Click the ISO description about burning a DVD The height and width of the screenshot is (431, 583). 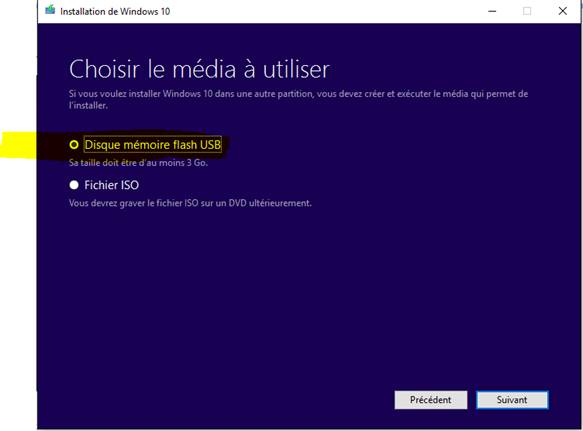coord(190,203)
